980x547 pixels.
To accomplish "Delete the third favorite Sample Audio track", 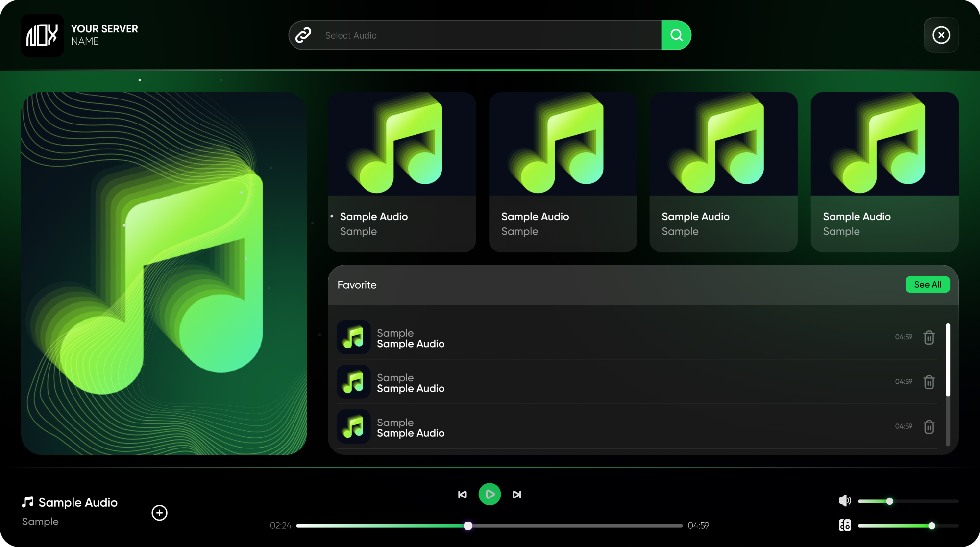I will tap(929, 426).
